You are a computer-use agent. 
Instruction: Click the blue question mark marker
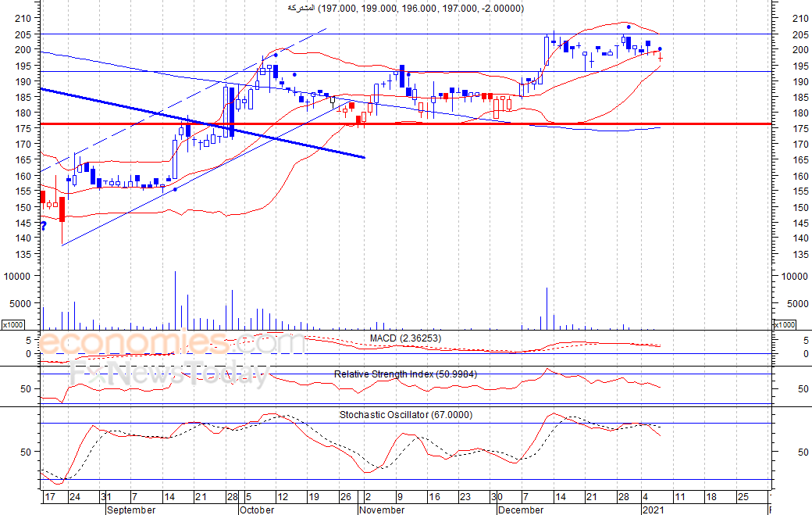[x=44, y=226]
